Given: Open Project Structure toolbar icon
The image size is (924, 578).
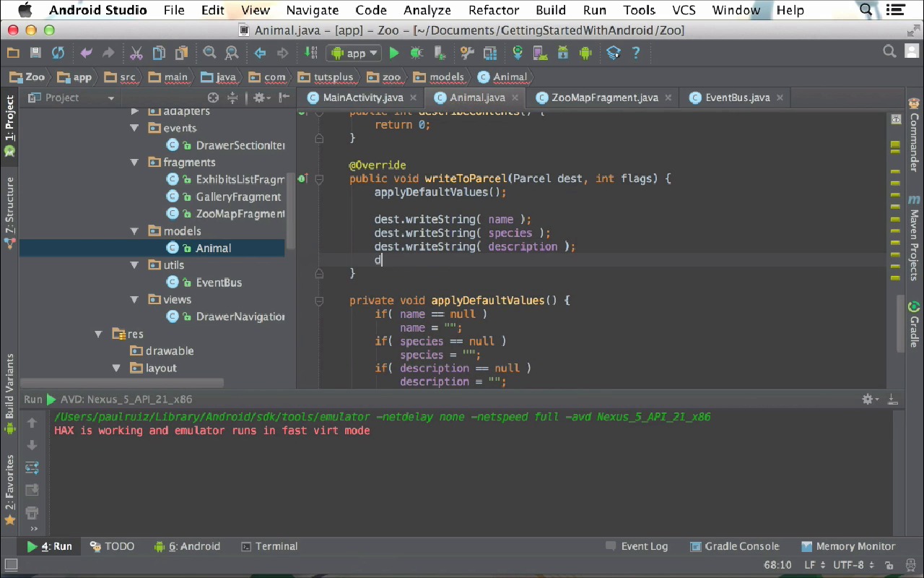Looking at the screenshot, I should coord(490,53).
